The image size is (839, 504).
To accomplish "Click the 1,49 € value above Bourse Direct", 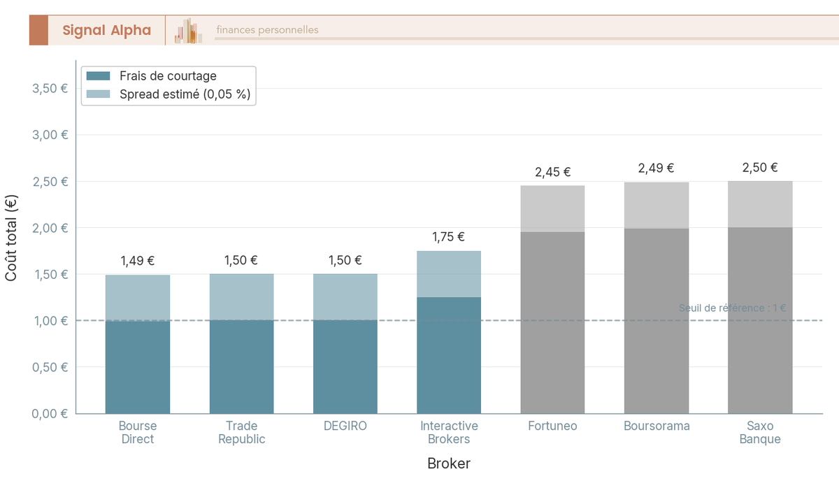I will coord(138,261).
